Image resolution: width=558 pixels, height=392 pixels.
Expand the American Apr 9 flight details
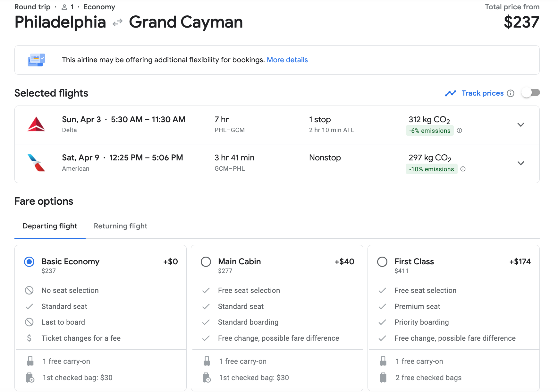coord(521,163)
